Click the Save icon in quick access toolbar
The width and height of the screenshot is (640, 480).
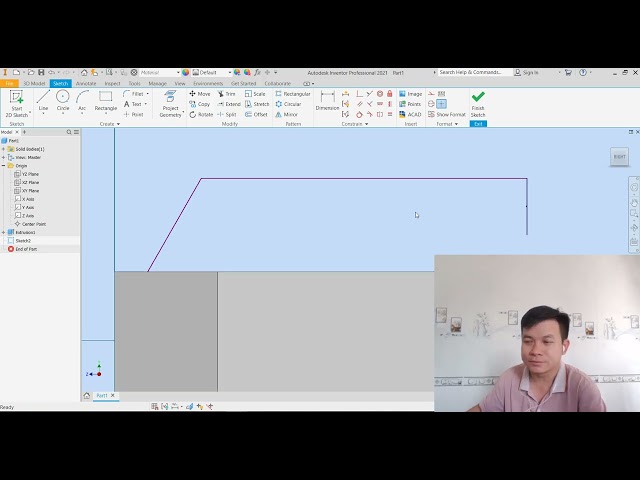tap(41, 72)
